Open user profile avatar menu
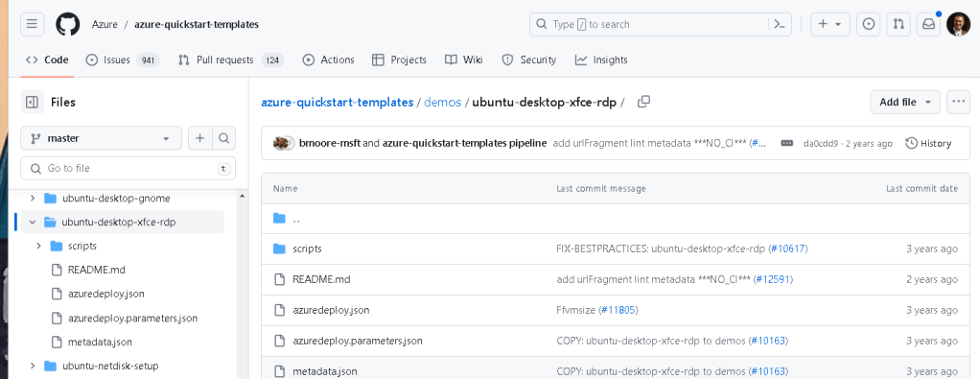The image size is (980, 379). tap(958, 24)
